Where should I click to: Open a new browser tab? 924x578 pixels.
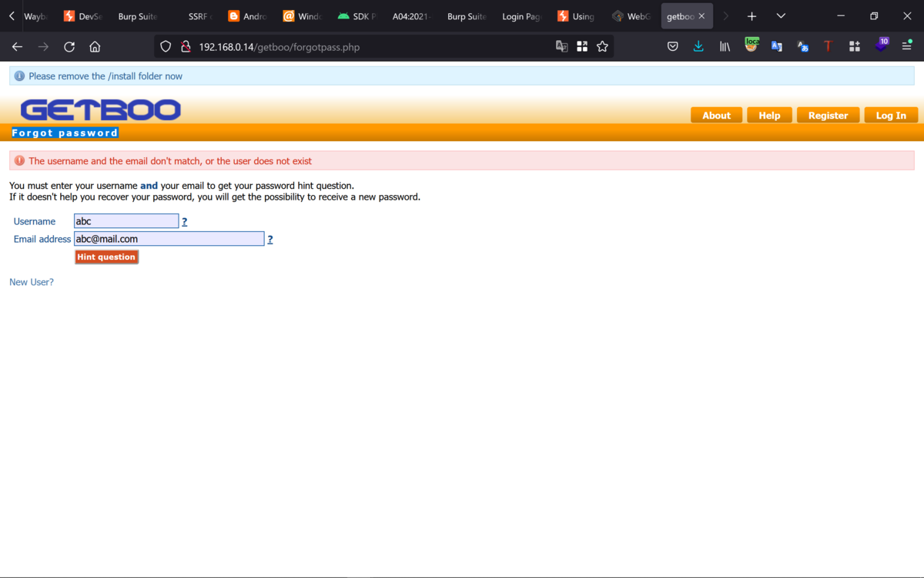click(x=752, y=16)
